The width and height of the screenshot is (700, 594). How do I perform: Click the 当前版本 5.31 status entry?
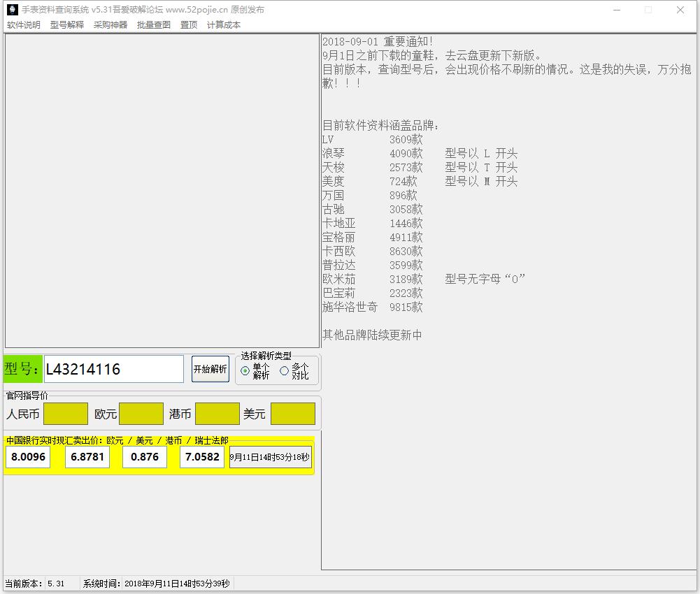coord(35,584)
